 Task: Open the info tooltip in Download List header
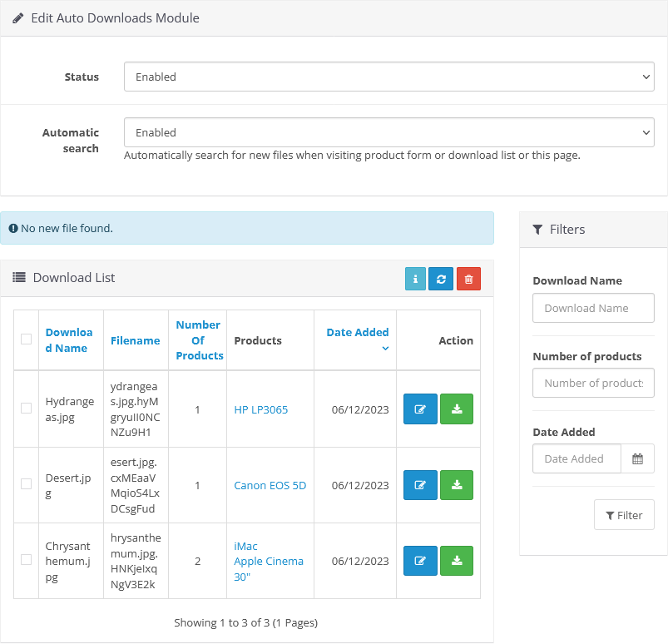(415, 279)
